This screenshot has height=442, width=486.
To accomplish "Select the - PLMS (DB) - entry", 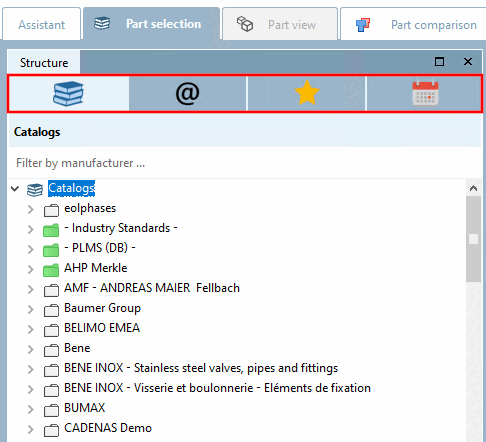I will [x=100, y=248].
